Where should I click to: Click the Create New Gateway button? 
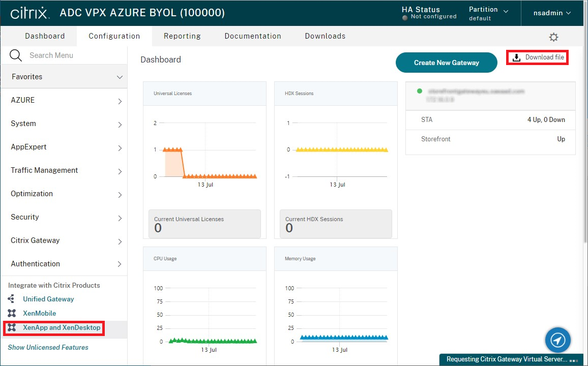point(446,63)
